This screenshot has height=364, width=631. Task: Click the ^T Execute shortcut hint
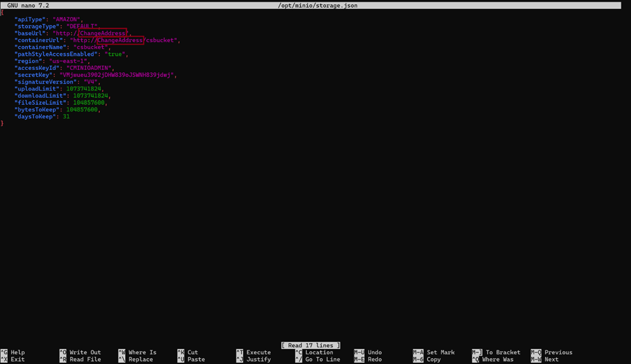pyautogui.click(x=253, y=352)
